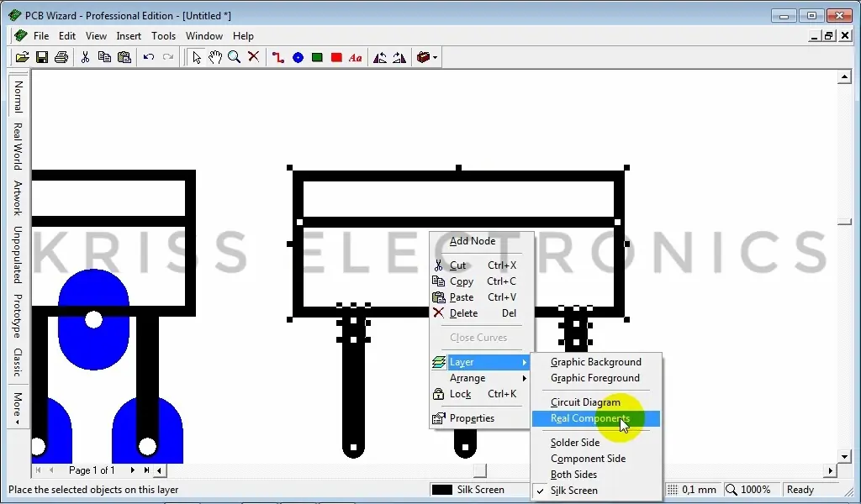This screenshot has height=504, width=861.
Task: Open the Help menu
Action: pos(243,35)
